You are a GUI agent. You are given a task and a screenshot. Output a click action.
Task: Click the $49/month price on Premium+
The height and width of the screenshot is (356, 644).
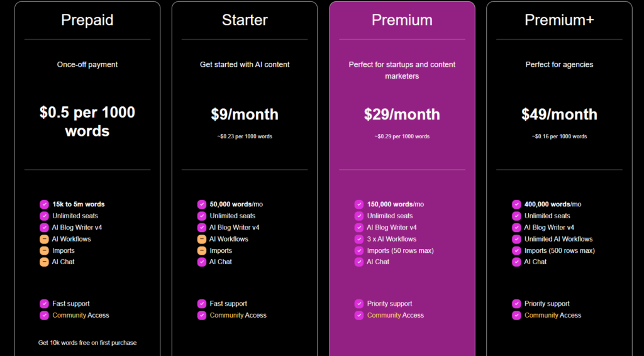coord(559,114)
